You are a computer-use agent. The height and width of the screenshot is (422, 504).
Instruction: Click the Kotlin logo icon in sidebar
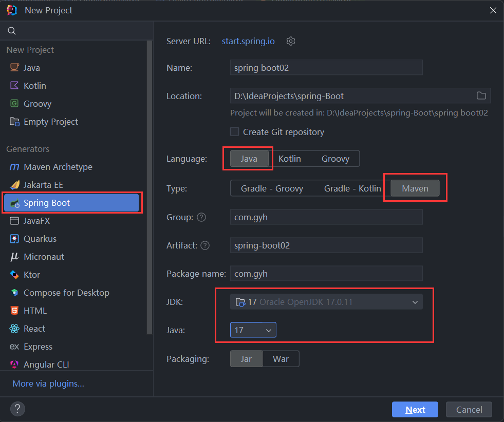14,85
